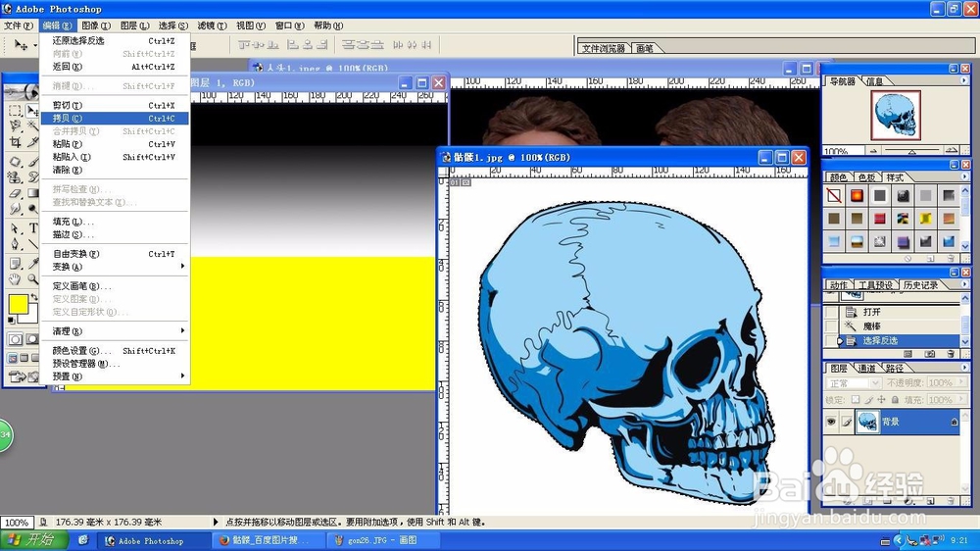This screenshot has width=980, height=551.
Task: Click the navigator zoom slider handle
Action: [x=911, y=151]
